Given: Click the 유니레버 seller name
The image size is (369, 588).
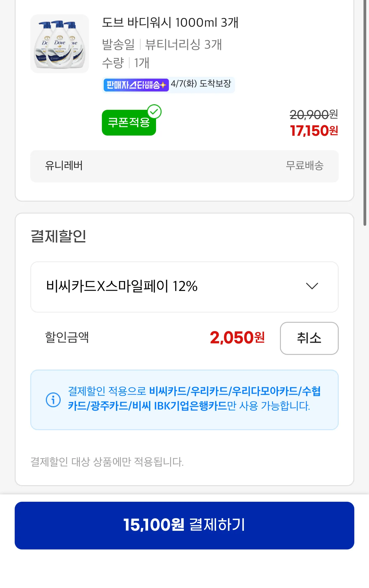Looking at the screenshot, I should tap(64, 166).
